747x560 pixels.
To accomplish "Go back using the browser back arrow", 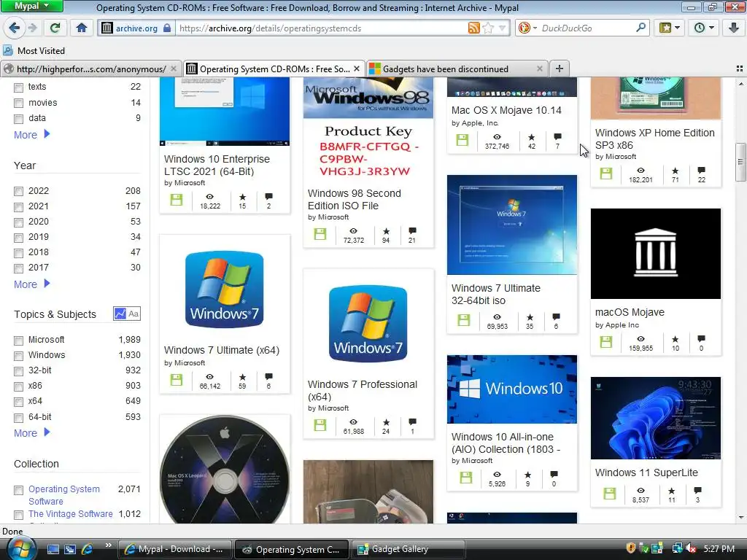I will pos(15,28).
